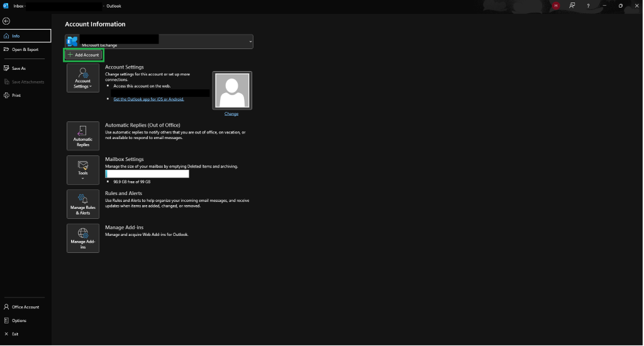Screen dimensions: 644x346
Task: Click the Save Attachments paperclip icon
Action: (x=6, y=82)
